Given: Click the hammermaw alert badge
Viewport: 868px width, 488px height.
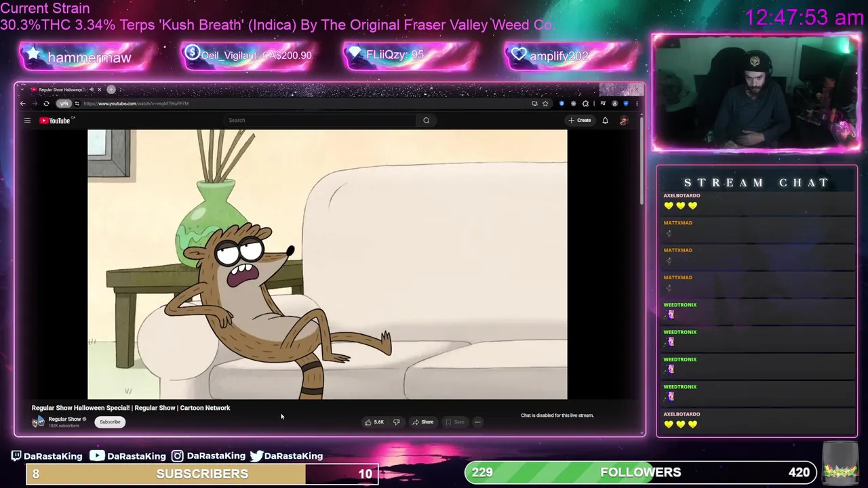Looking at the screenshot, I should (x=84, y=57).
